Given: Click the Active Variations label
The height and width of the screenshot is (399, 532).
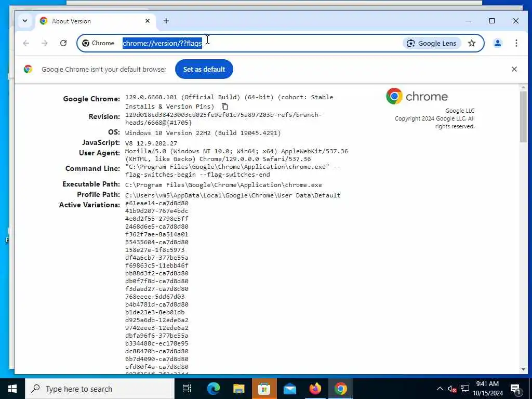Looking at the screenshot, I should click(89, 205).
